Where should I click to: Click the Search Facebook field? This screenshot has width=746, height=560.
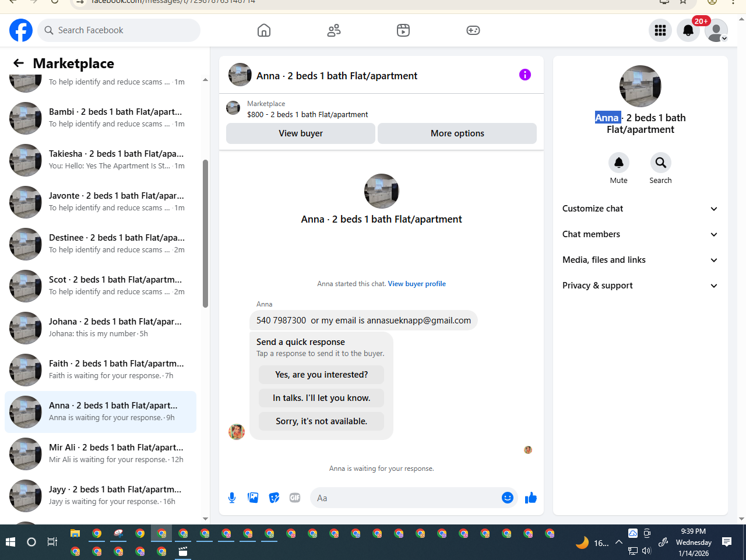[119, 30]
